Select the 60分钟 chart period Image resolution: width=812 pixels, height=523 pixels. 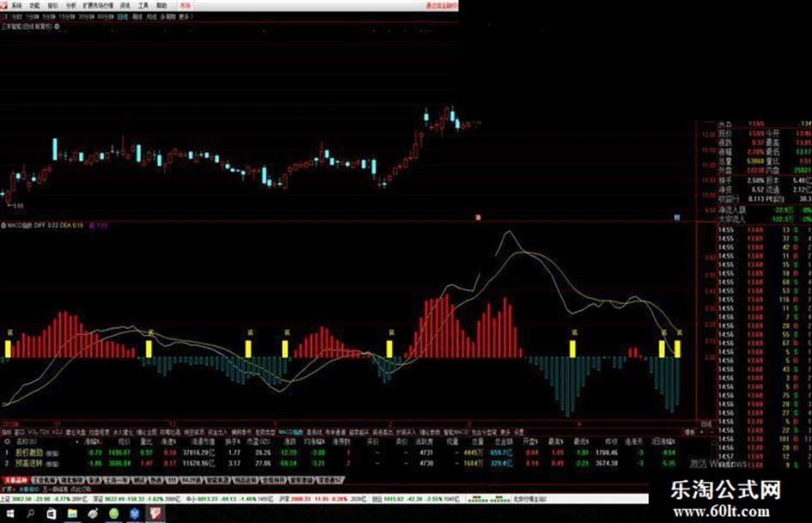click(106, 16)
